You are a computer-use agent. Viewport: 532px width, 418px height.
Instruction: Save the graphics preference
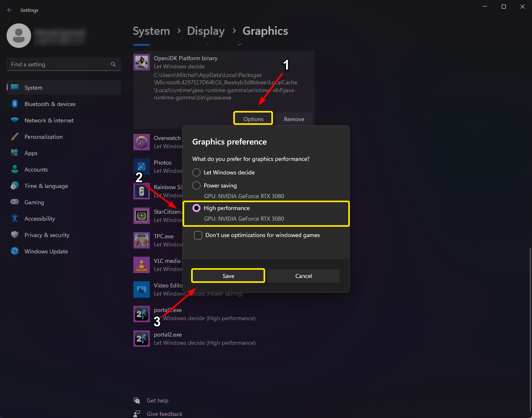[x=228, y=276]
